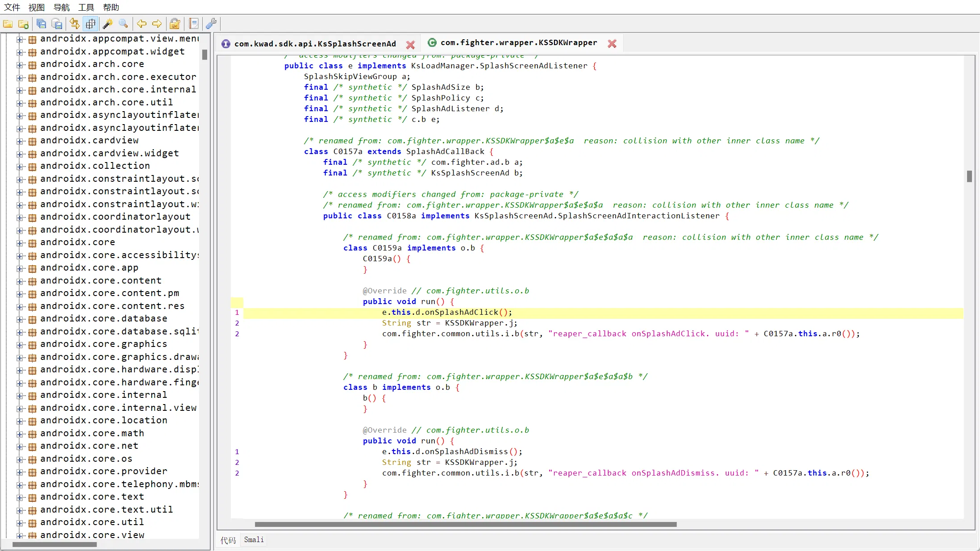
Task: Click the package tree horizontal scrollbar thumb
Action: [x=54, y=545]
